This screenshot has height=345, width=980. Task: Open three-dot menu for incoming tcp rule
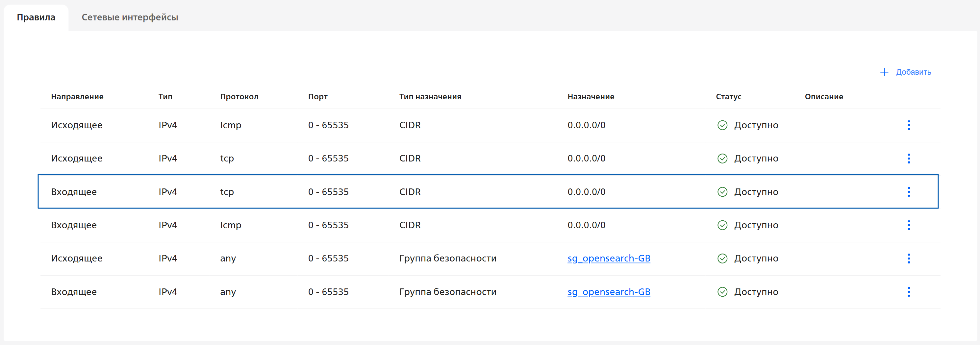pos(909,192)
